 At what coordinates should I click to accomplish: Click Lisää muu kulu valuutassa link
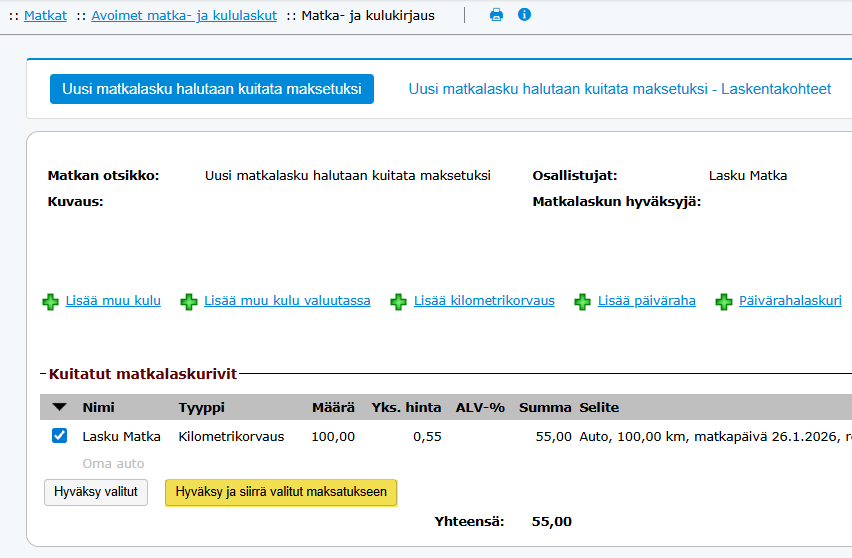click(x=287, y=300)
